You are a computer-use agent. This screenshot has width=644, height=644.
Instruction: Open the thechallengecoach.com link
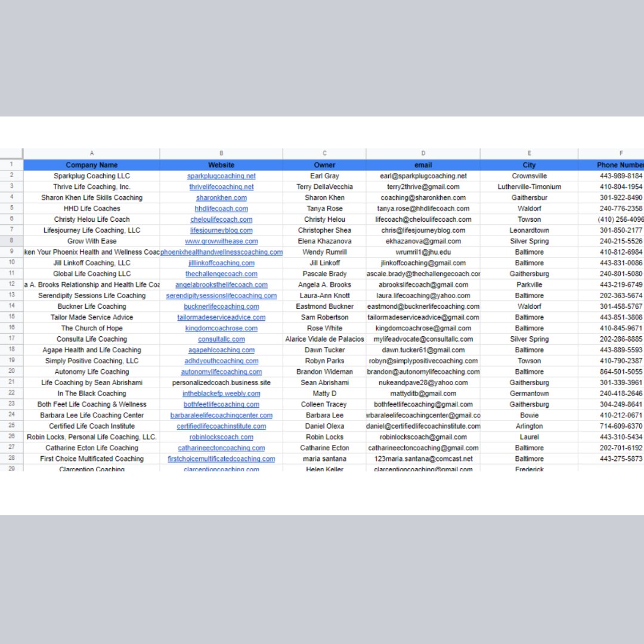[x=221, y=274]
